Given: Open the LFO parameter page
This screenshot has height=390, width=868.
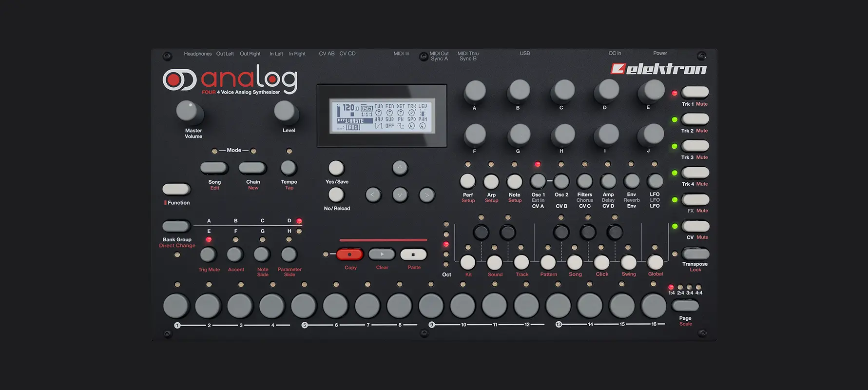Looking at the screenshot, I should click(x=655, y=181).
